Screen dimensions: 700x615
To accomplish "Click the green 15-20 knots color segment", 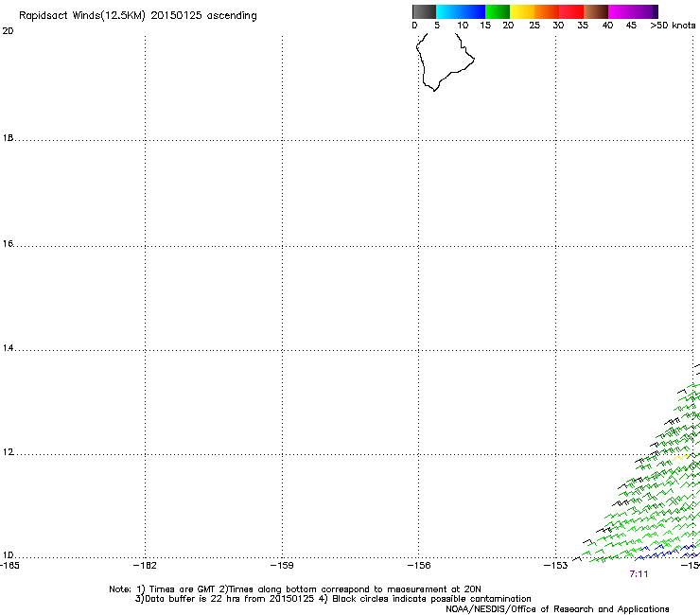I will coord(498,11).
